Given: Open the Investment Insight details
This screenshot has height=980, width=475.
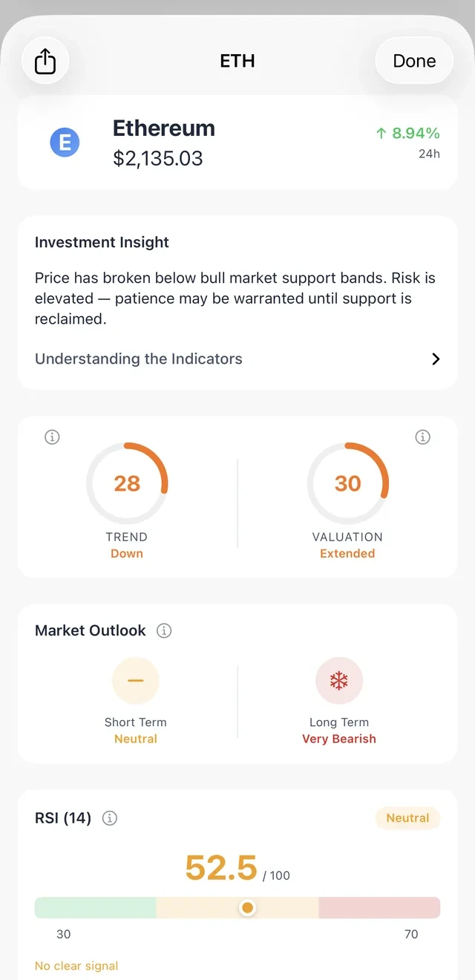Looking at the screenshot, I should pos(102,242).
